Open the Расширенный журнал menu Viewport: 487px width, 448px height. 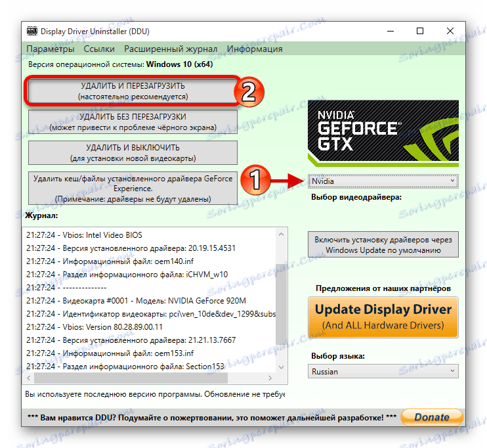pos(171,49)
